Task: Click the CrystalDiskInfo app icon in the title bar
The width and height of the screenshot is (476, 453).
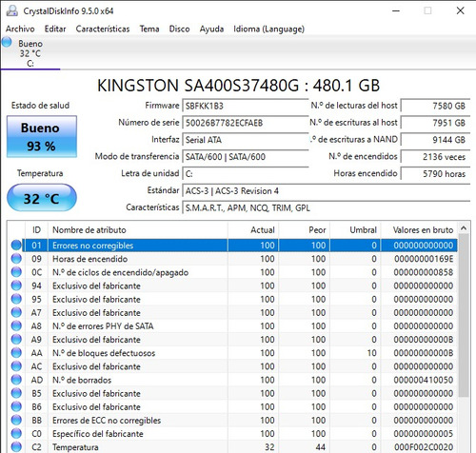Action: point(12,11)
